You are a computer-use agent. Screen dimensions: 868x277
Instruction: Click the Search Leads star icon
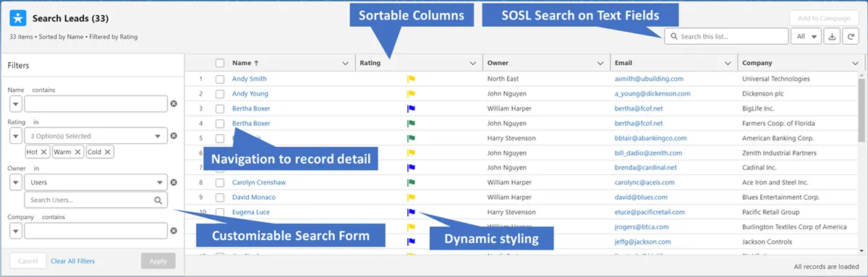pos(18,18)
